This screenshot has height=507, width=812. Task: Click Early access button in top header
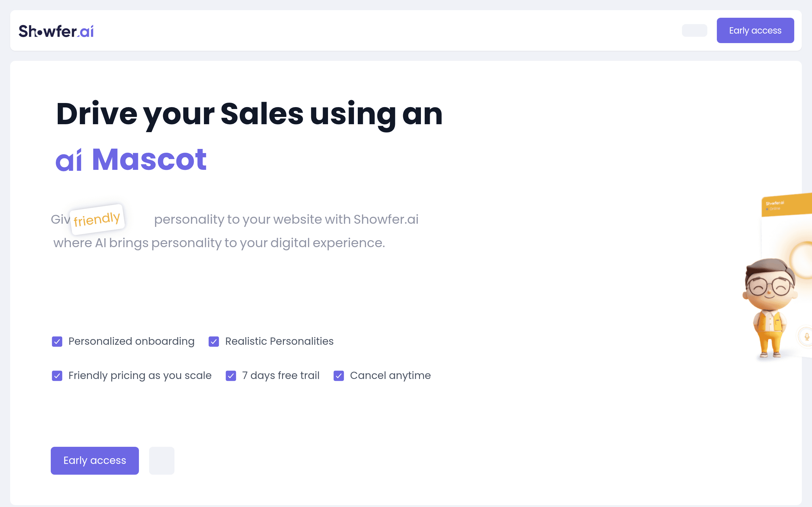click(755, 30)
